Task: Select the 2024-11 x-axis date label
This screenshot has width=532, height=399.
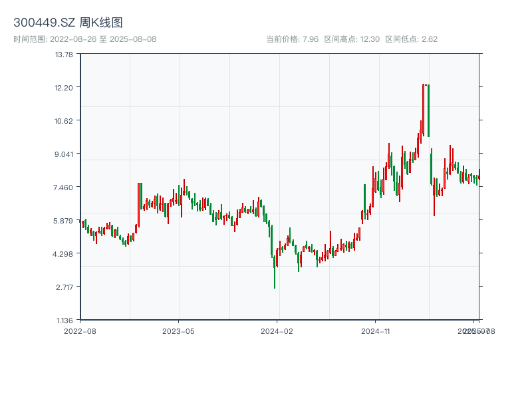Action: tap(376, 331)
